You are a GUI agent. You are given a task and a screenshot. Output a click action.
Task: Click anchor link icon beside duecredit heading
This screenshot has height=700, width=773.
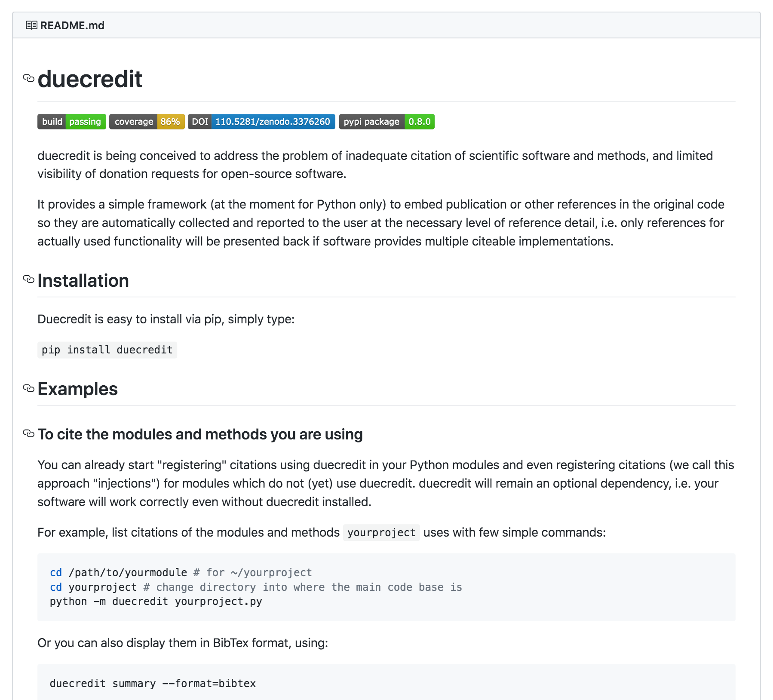(28, 79)
